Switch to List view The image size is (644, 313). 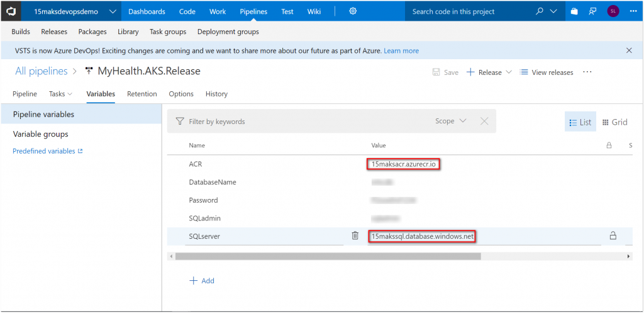[580, 122]
